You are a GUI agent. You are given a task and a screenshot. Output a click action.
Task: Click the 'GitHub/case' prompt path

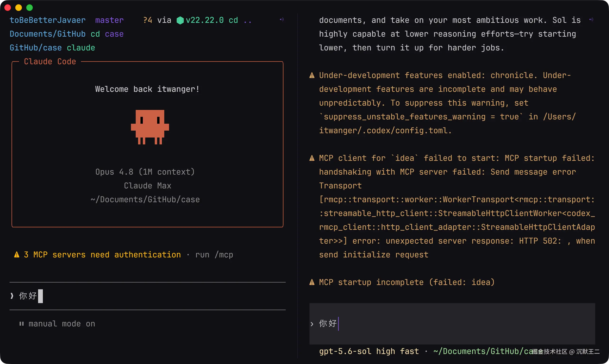point(36,48)
